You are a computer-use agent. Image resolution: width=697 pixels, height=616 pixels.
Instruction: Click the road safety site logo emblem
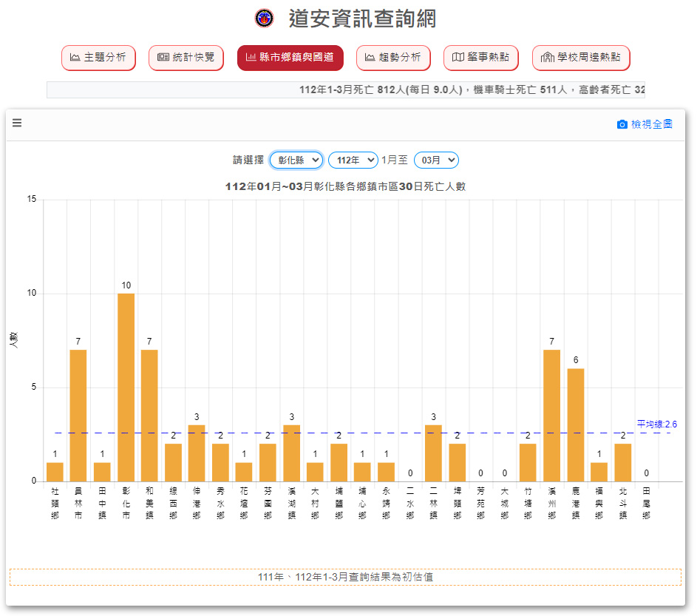click(264, 18)
